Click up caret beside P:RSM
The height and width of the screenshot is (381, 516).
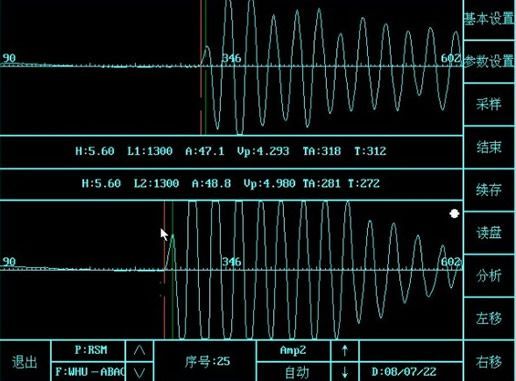pos(139,350)
